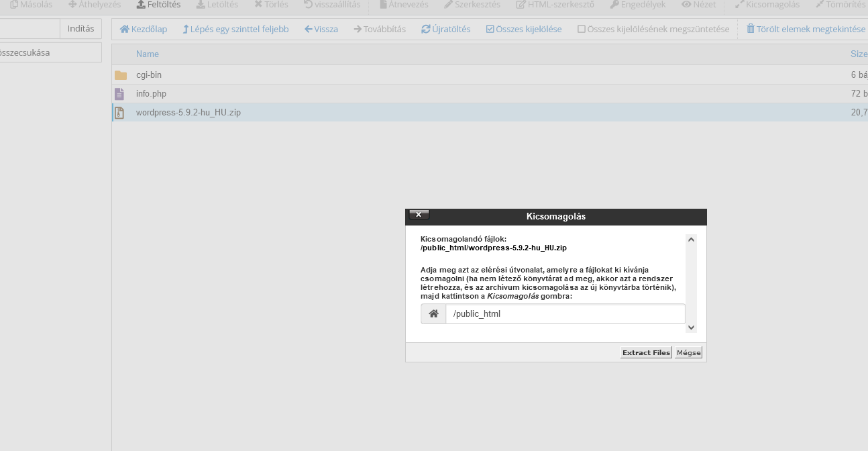
Task: Click the Nézet view toolbar item
Action: [699, 5]
